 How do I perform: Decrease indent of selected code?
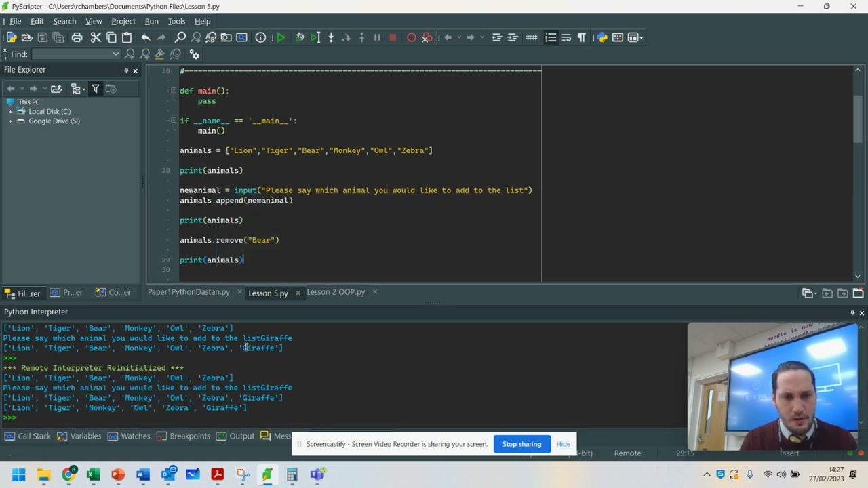(x=497, y=37)
